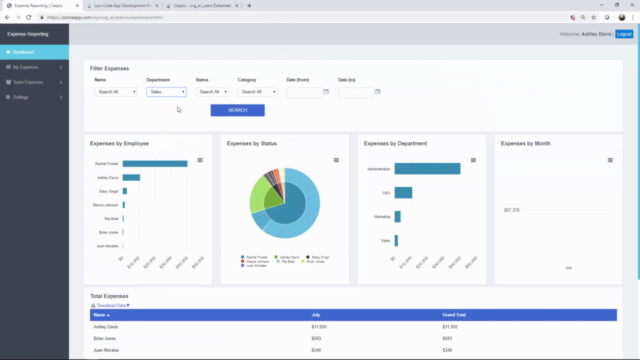The width and height of the screenshot is (640, 360).
Task: Click the address bar icon with the red badge
Action: pyautogui.click(x=573, y=18)
